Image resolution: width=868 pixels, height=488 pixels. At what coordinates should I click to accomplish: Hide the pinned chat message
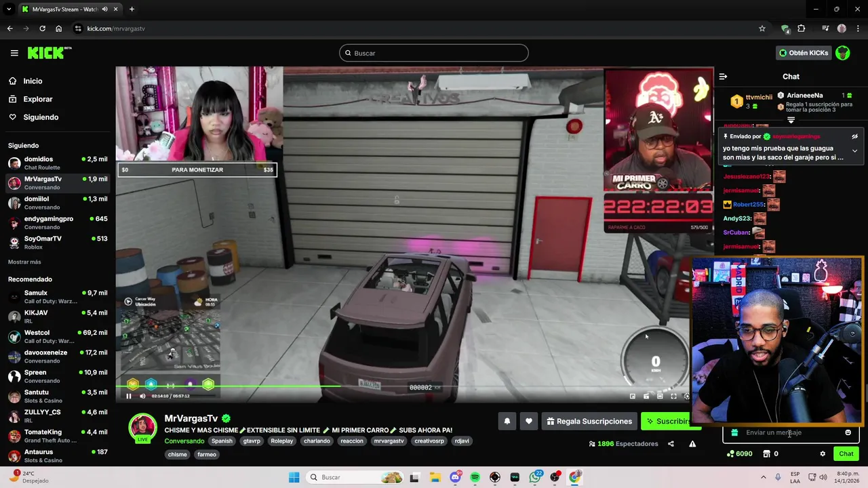coord(854,136)
